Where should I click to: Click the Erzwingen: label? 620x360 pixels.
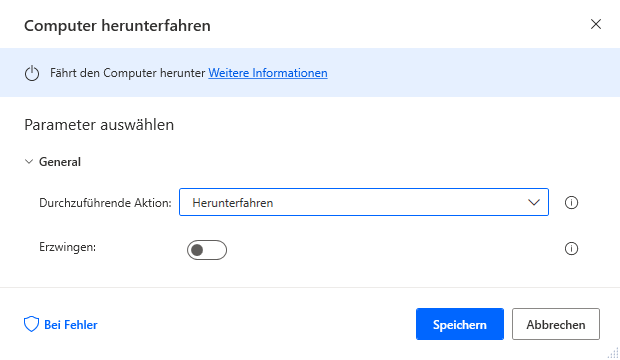67,247
